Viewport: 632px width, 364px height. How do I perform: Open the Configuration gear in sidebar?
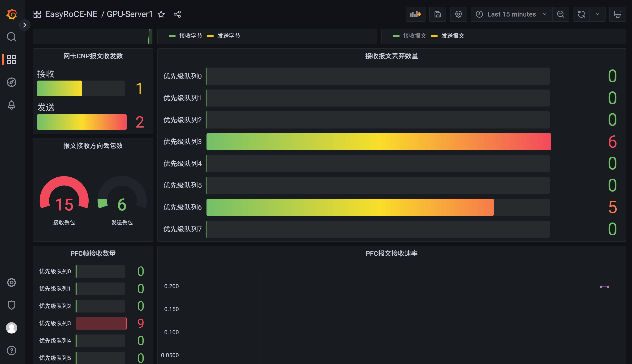[x=12, y=283]
